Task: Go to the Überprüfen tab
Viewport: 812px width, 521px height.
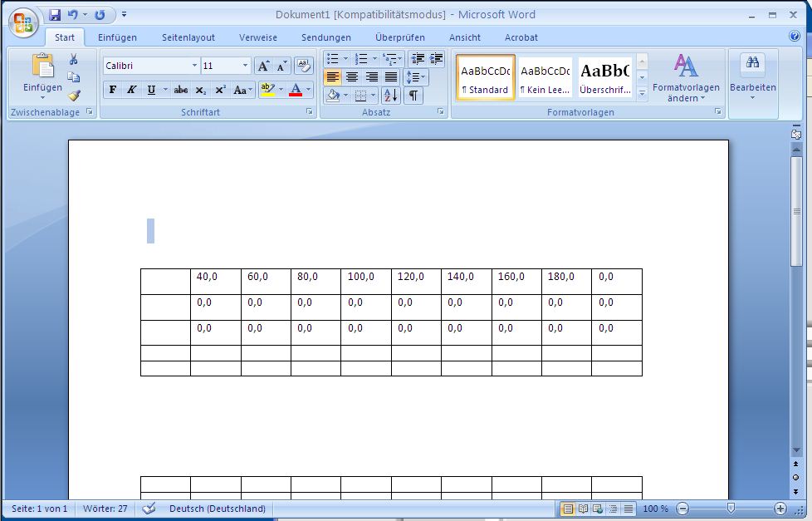Action: (400, 37)
